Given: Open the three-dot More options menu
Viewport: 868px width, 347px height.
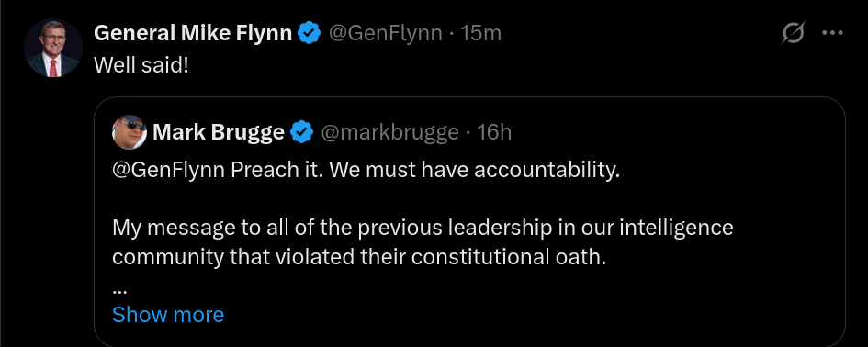Looking at the screenshot, I should [x=832, y=33].
